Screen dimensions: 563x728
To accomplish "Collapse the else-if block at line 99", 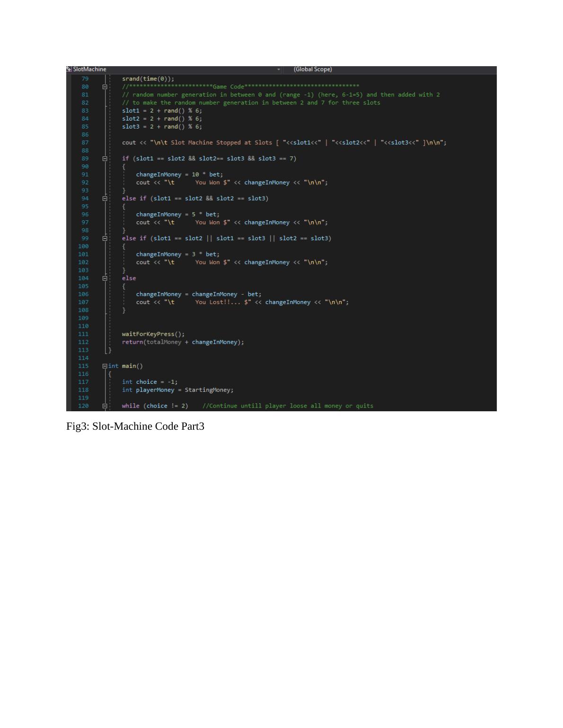I will 105,239.
